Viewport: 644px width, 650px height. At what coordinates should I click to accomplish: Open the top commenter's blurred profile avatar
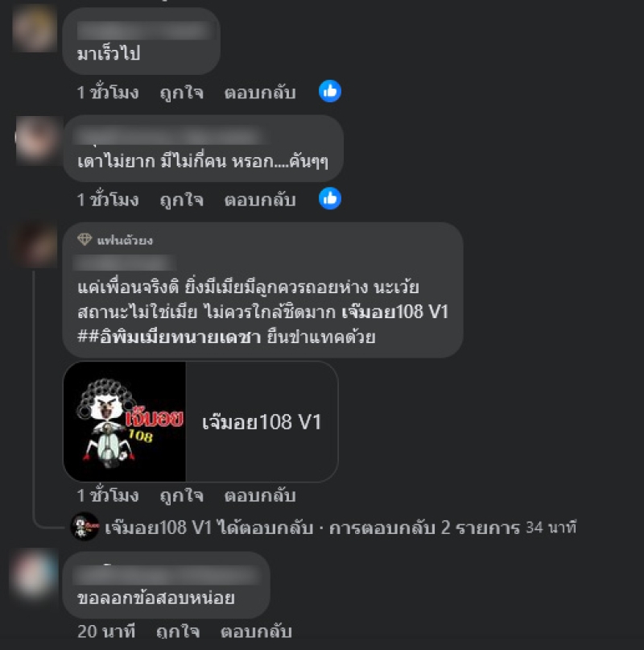(35, 28)
